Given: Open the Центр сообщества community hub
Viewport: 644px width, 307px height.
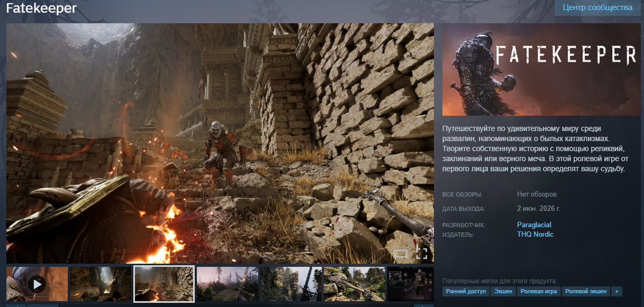Looking at the screenshot, I should pyautogui.click(x=597, y=8).
